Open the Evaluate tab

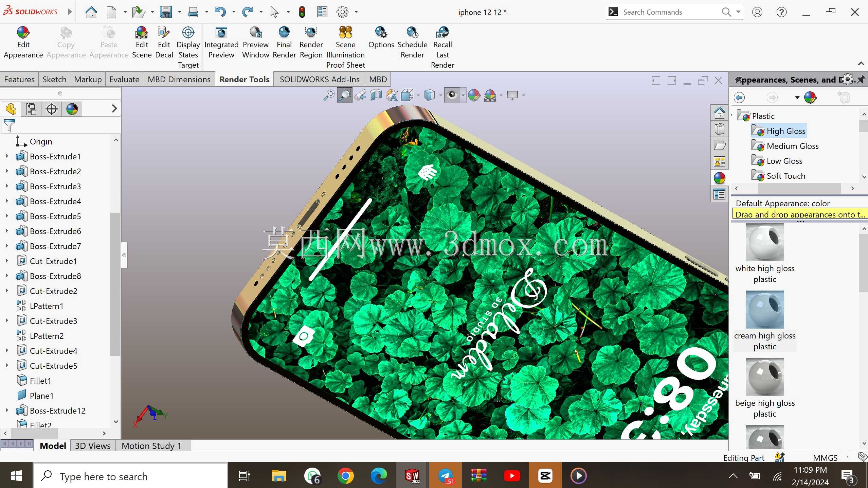point(124,79)
